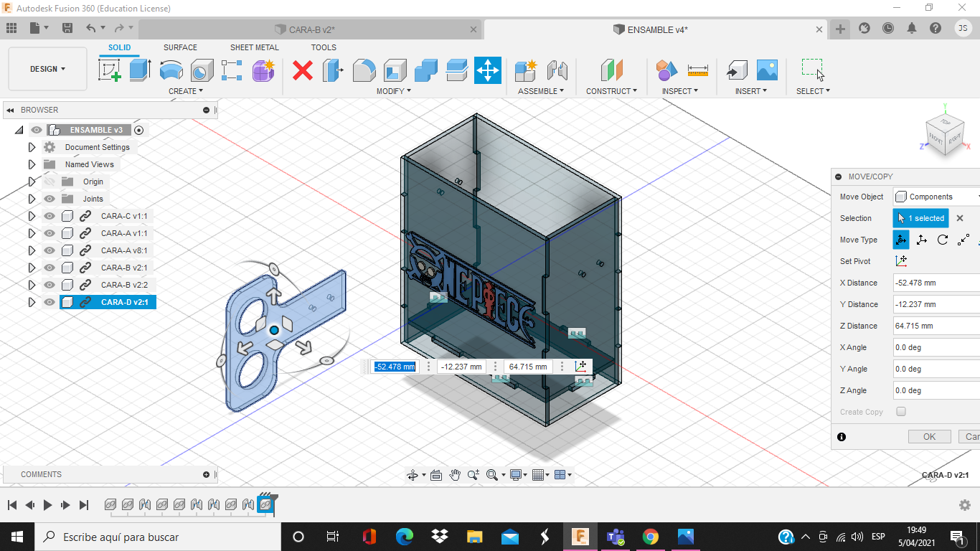The image size is (980, 551).
Task: Clear the selection with X
Action: click(960, 218)
